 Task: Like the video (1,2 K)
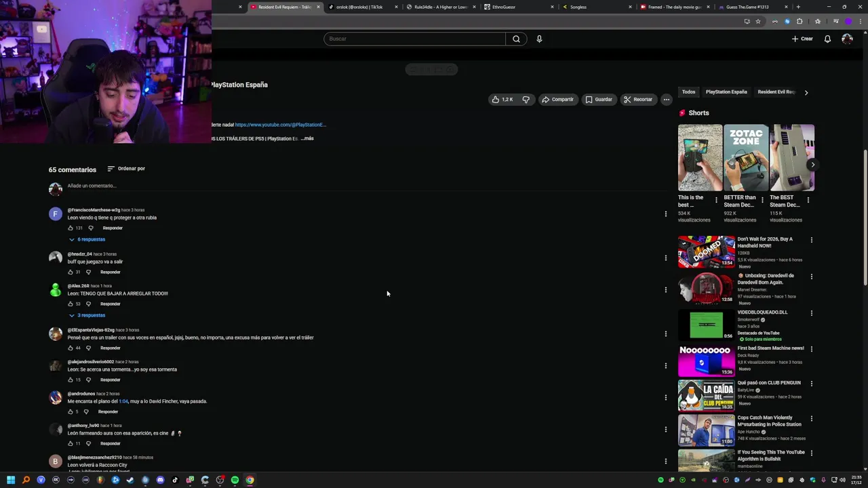[x=502, y=100]
